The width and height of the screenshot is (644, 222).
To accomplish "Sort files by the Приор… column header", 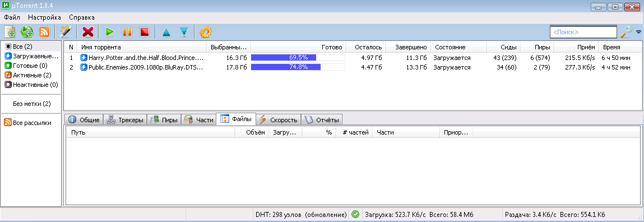I will tap(456, 132).
